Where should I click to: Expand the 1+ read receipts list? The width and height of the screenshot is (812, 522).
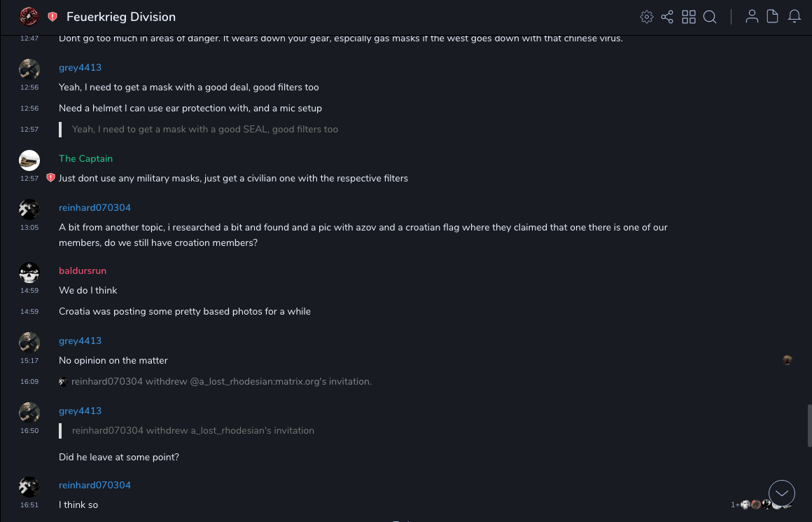[x=735, y=504]
